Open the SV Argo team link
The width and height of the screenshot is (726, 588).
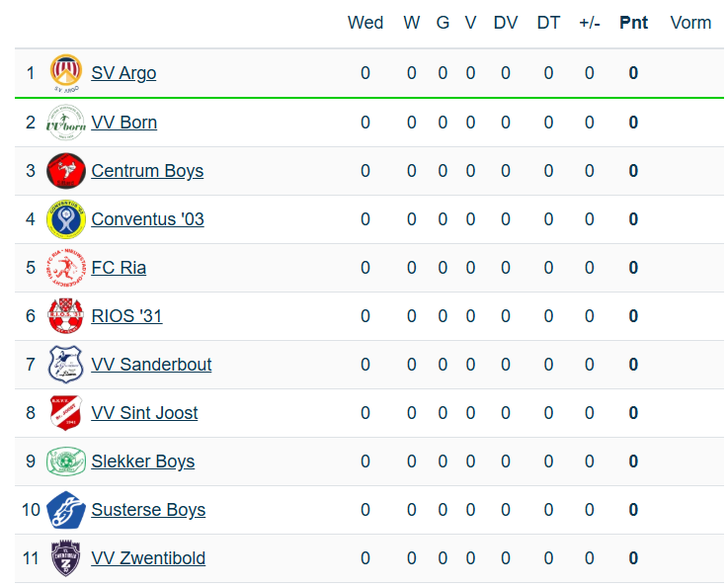coord(123,73)
